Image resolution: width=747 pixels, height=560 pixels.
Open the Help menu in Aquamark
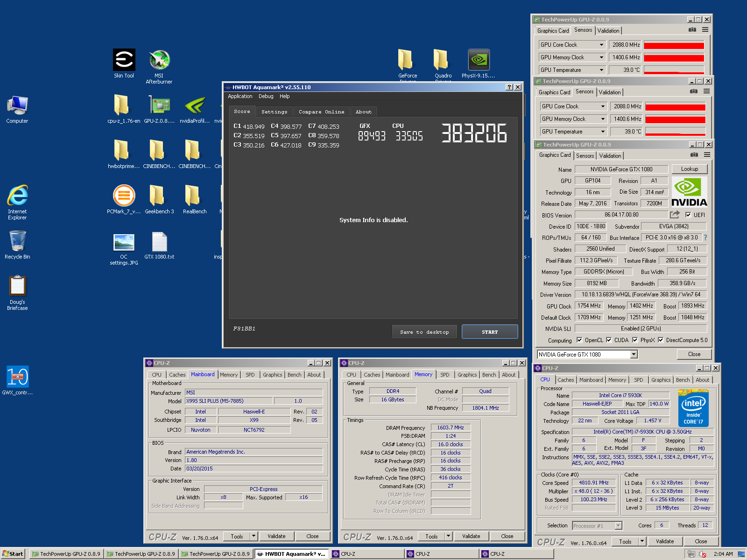coord(285,96)
